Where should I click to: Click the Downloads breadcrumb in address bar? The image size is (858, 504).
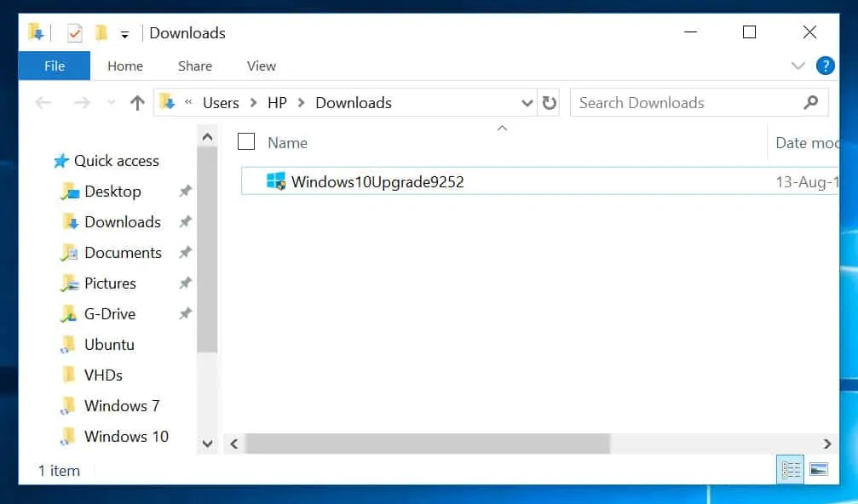(354, 103)
